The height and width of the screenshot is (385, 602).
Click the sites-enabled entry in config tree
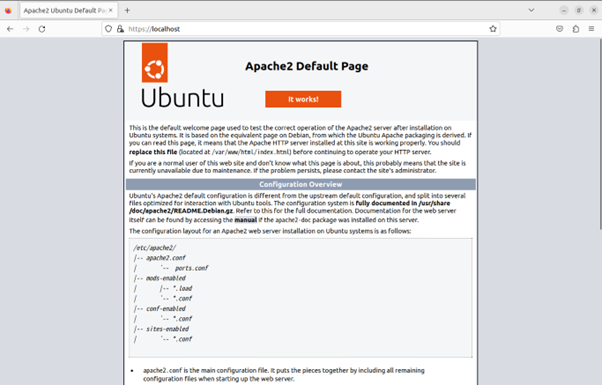(167, 329)
